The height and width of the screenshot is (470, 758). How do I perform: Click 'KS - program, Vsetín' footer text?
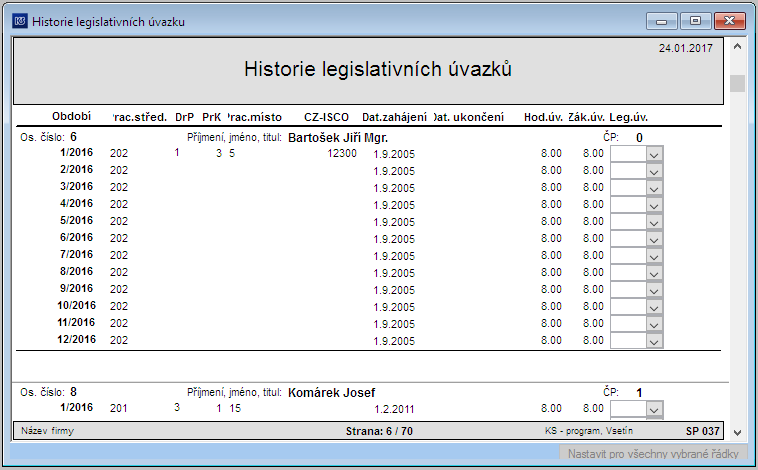point(589,431)
